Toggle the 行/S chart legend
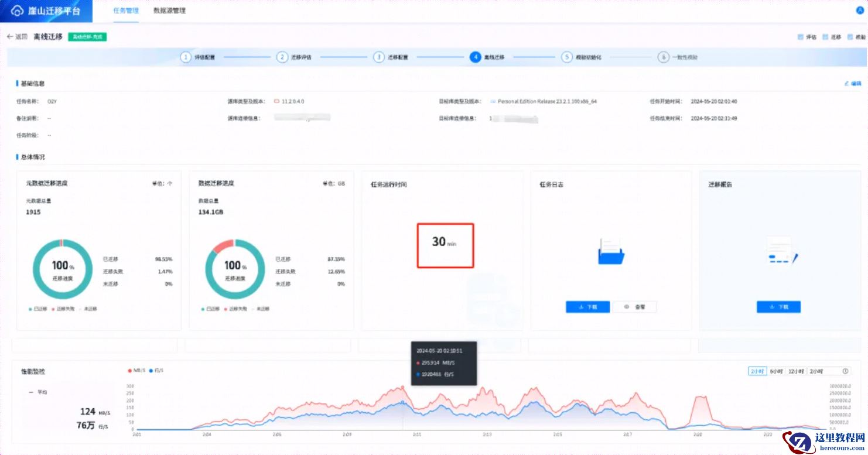The height and width of the screenshot is (455, 868). [x=156, y=371]
